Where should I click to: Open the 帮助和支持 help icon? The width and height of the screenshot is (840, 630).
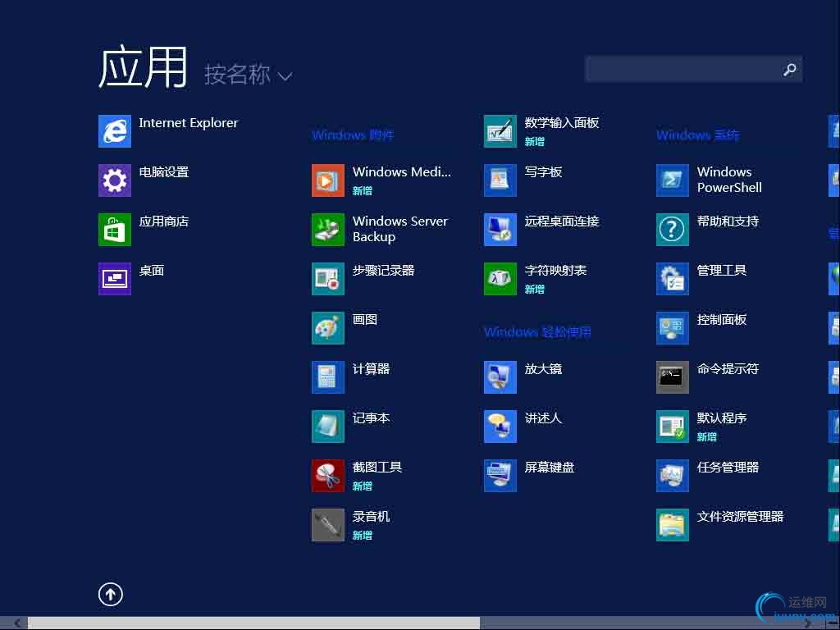click(673, 230)
